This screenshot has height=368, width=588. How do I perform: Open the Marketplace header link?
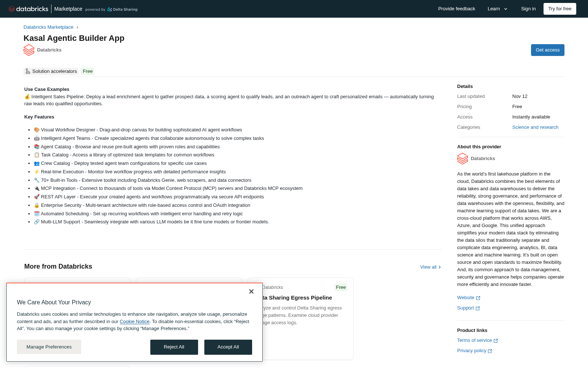[68, 9]
